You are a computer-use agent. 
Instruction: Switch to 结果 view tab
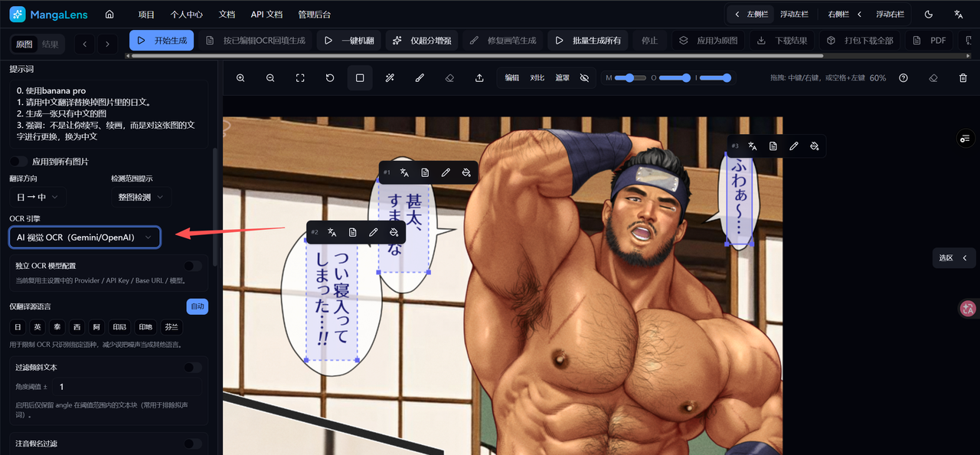tap(50, 44)
